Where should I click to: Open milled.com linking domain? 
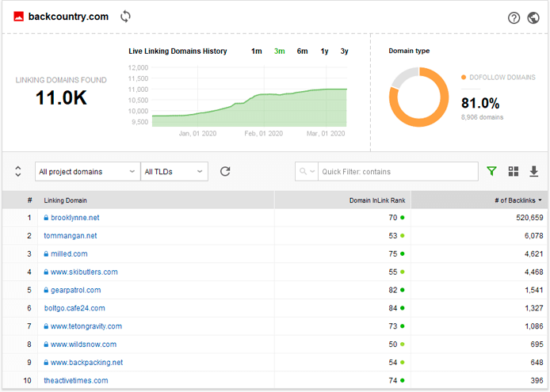(69, 254)
